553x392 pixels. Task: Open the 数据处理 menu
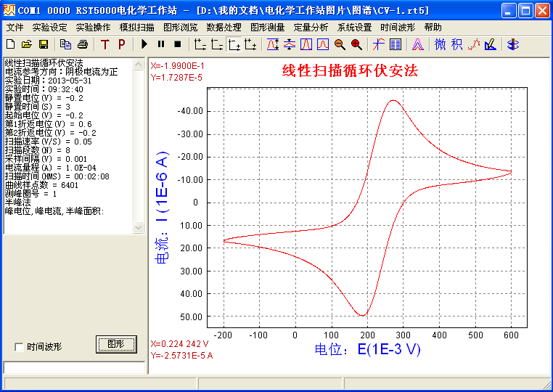click(224, 27)
